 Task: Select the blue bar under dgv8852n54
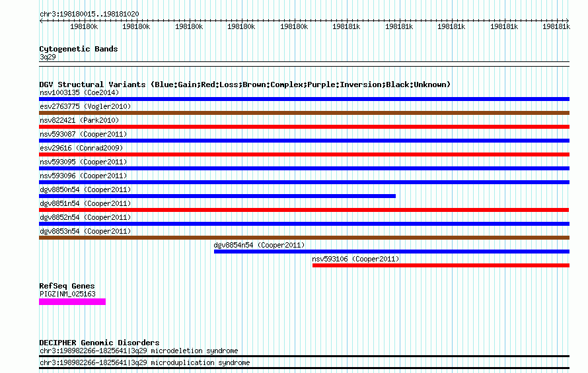click(x=304, y=224)
